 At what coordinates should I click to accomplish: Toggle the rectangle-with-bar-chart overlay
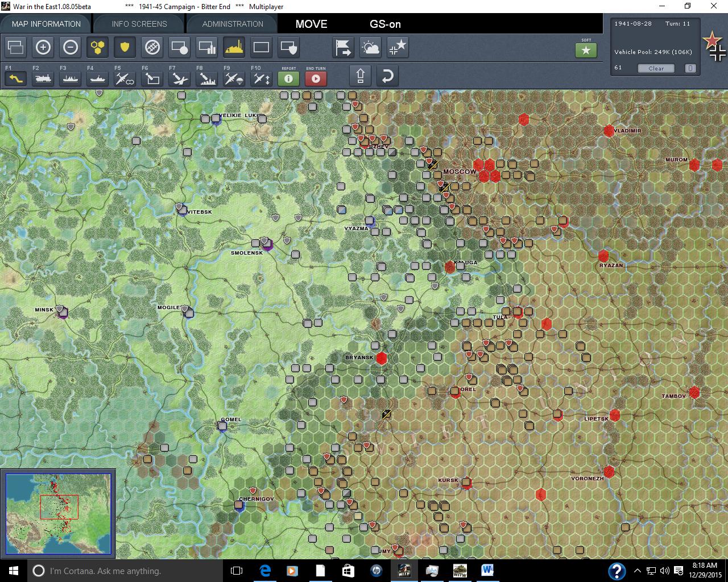coord(207,47)
